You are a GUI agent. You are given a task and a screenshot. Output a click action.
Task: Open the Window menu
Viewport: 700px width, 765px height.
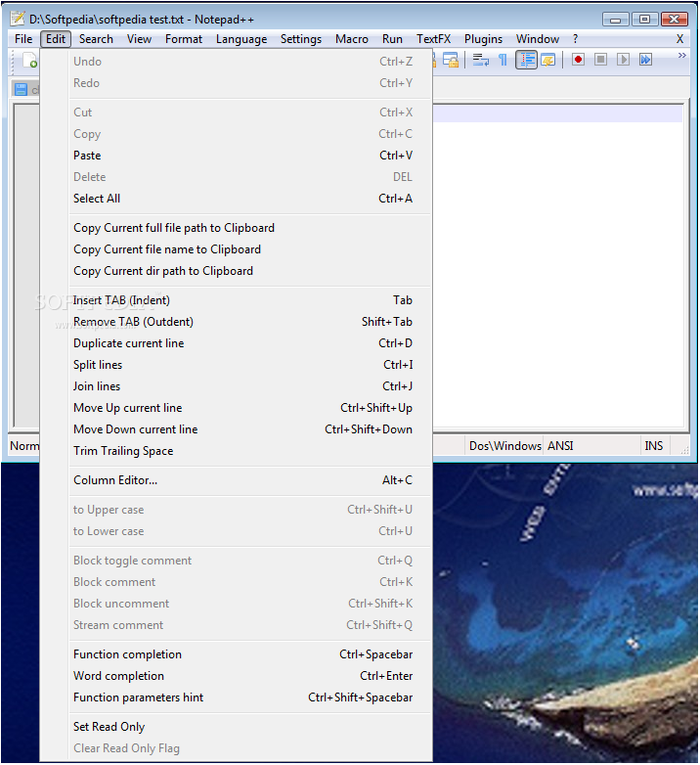tap(538, 39)
